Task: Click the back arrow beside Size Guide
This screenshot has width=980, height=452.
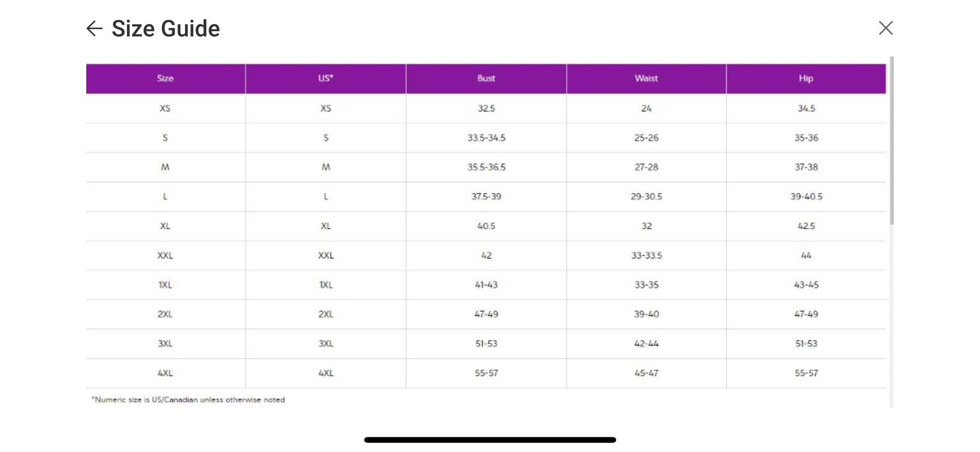Action: click(x=94, y=28)
